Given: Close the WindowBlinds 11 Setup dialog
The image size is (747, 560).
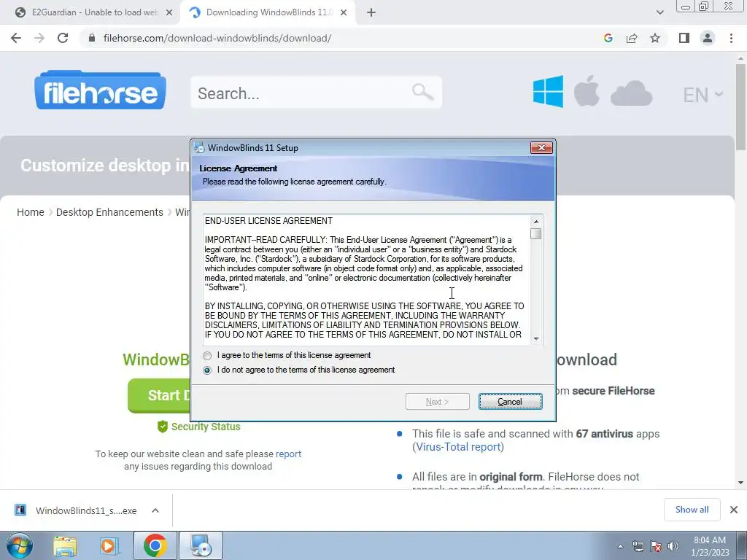Looking at the screenshot, I should tap(542, 147).
